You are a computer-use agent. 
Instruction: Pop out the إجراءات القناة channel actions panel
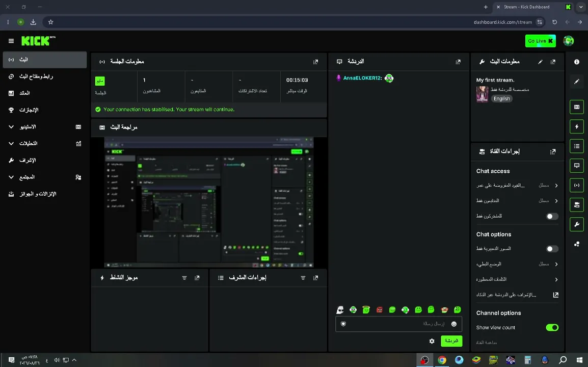pos(553,151)
